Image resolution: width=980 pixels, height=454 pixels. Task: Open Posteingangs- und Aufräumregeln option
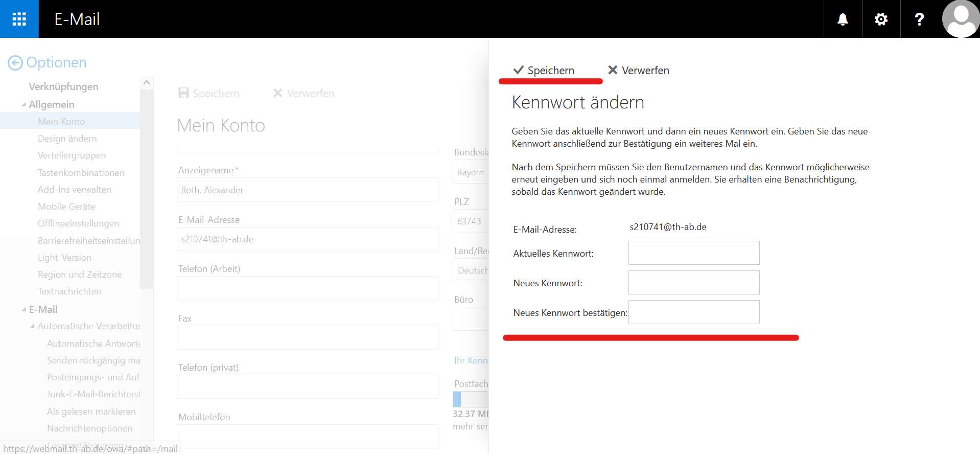[94, 377]
